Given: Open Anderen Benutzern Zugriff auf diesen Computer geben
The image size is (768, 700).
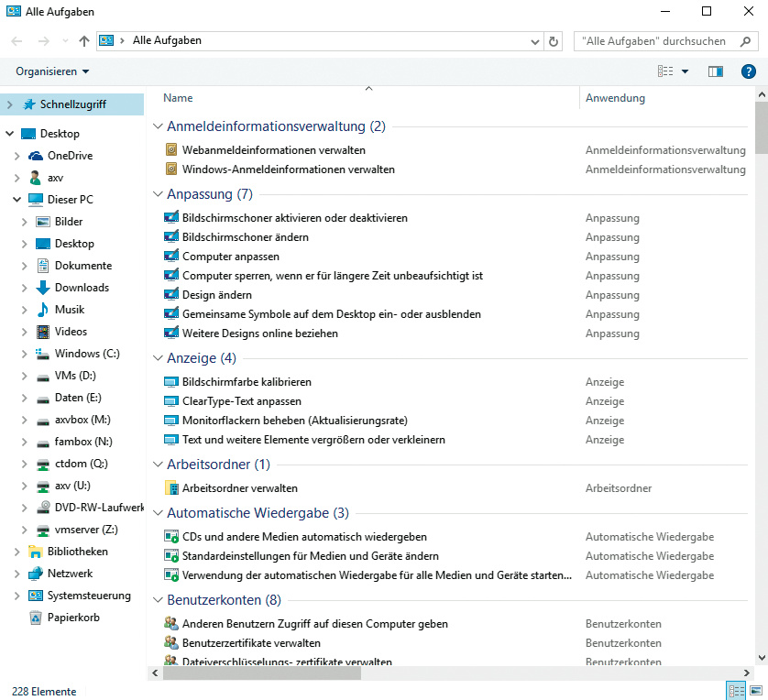Looking at the screenshot, I should [315, 624].
